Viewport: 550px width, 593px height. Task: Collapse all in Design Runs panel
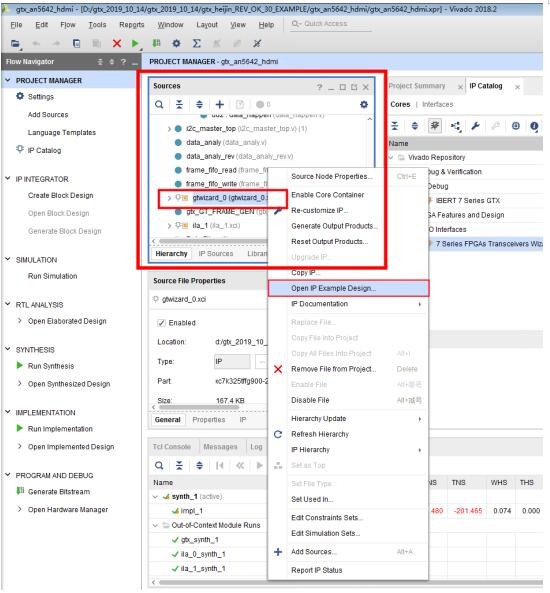pyautogui.click(x=179, y=466)
